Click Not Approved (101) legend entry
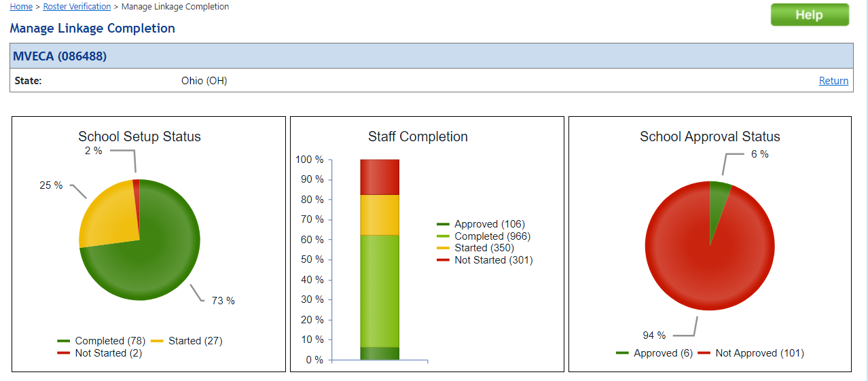Viewport: 868px width, 381px height. click(x=759, y=353)
